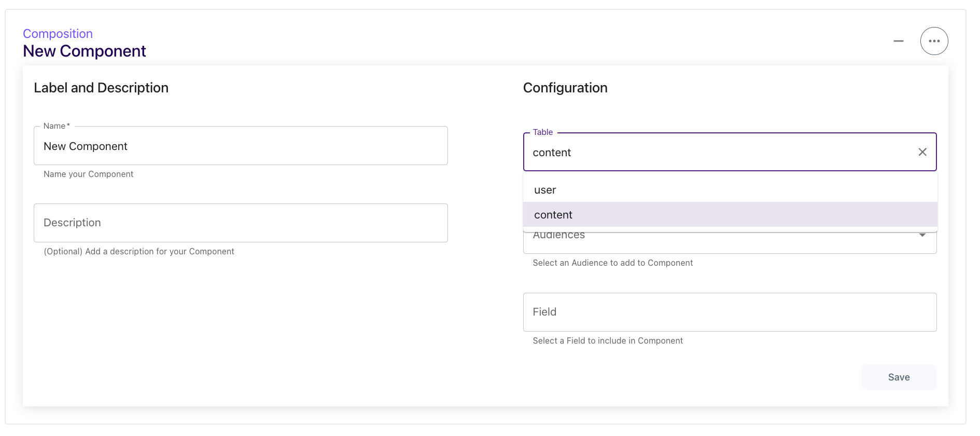Click the Label and Description heading

tap(101, 88)
